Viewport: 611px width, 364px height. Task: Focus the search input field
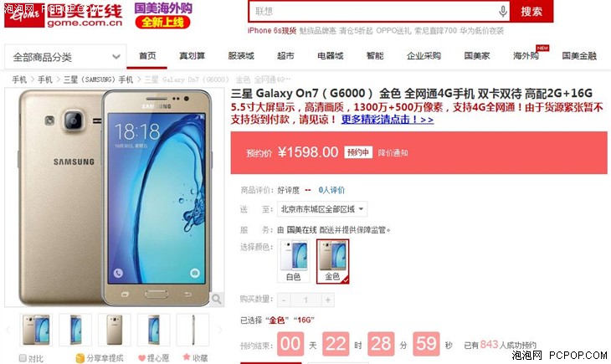[374, 12]
